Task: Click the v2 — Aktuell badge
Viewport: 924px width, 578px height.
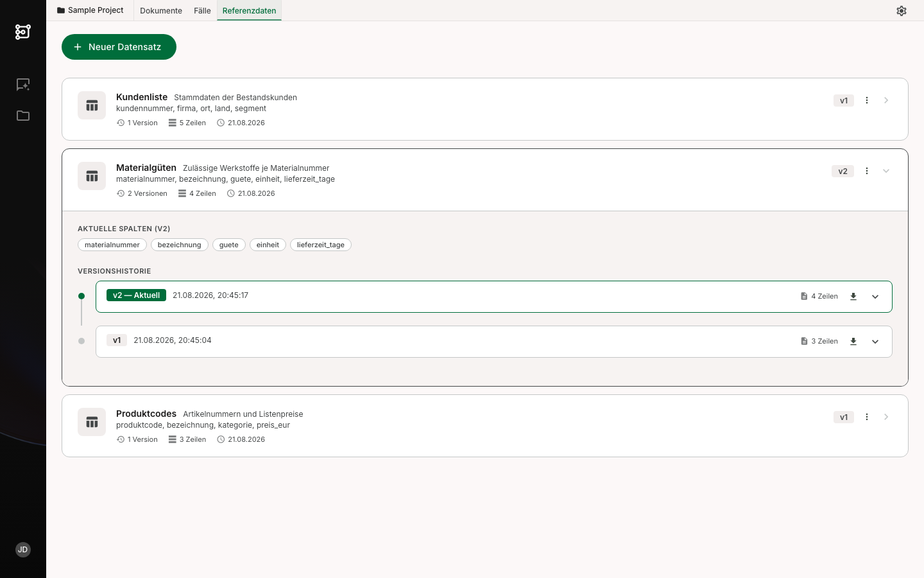Action: click(136, 295)
